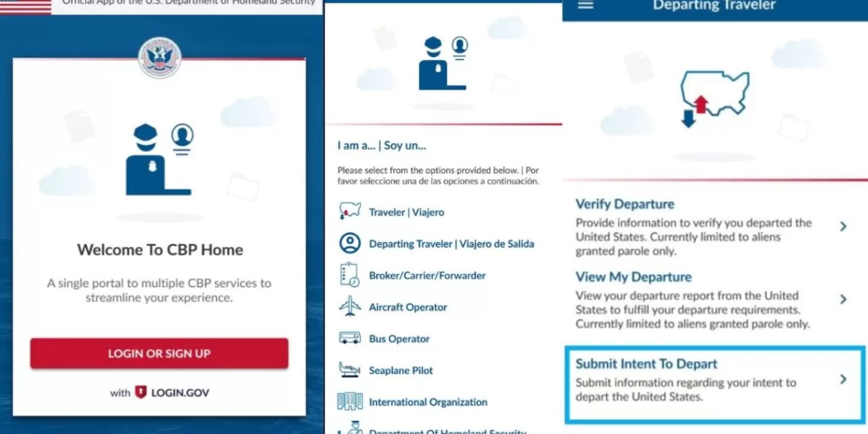Open Submit Intent To Depart heading

[x=646, y=364]
